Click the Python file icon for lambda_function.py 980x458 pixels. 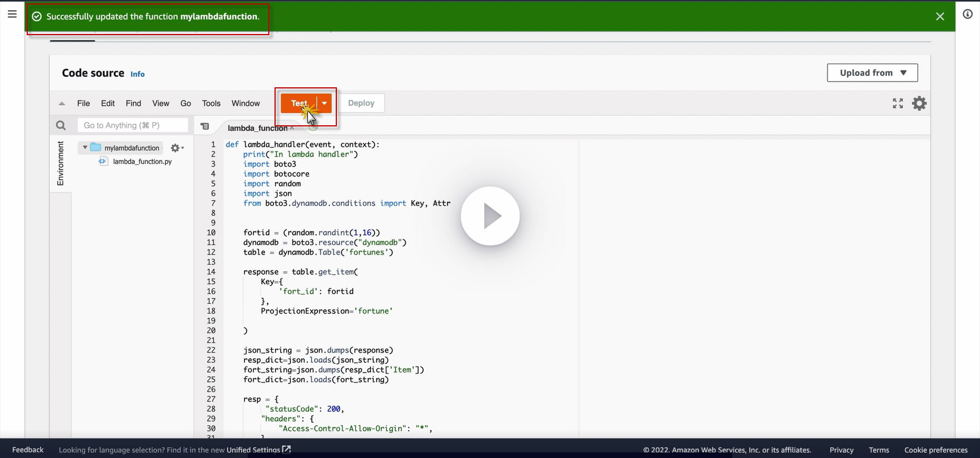(x=103, y=162)
